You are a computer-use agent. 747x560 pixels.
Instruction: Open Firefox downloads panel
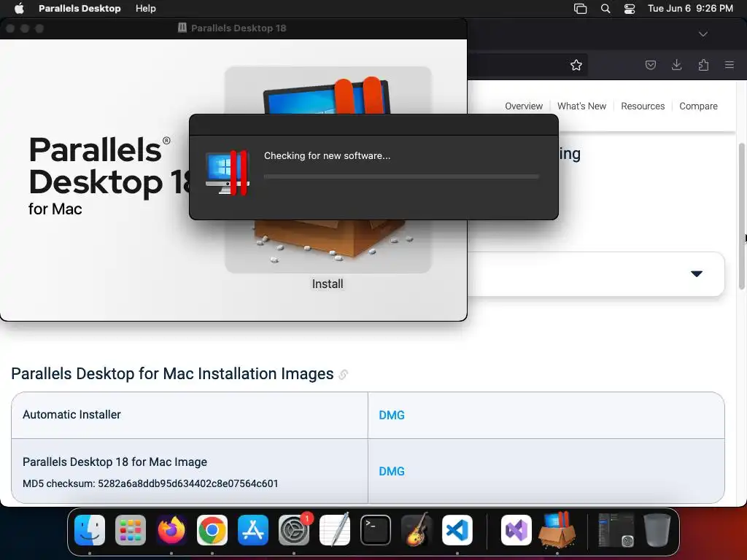pyautogui.click(x=676, y=65)
